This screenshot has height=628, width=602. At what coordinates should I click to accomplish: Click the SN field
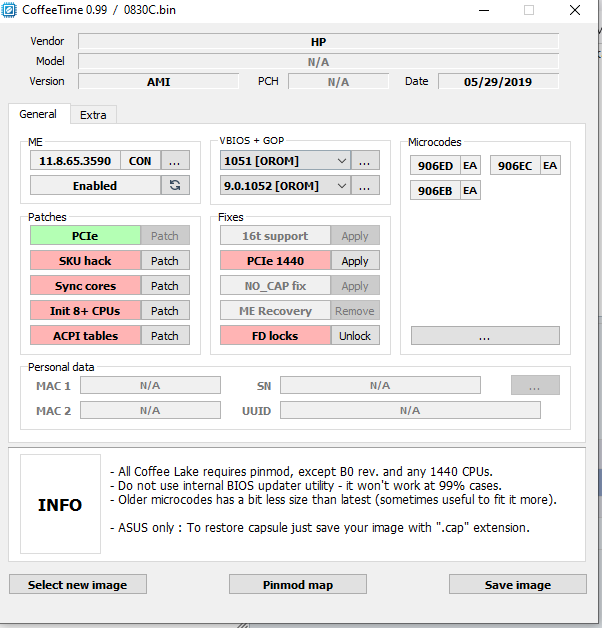click(x=380, y=385)
